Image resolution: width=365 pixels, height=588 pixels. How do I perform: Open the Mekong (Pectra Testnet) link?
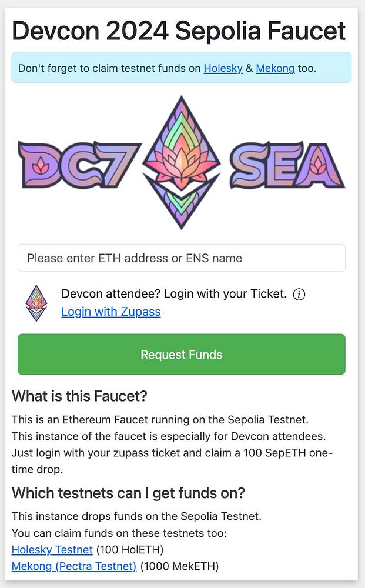pos(74,566)
